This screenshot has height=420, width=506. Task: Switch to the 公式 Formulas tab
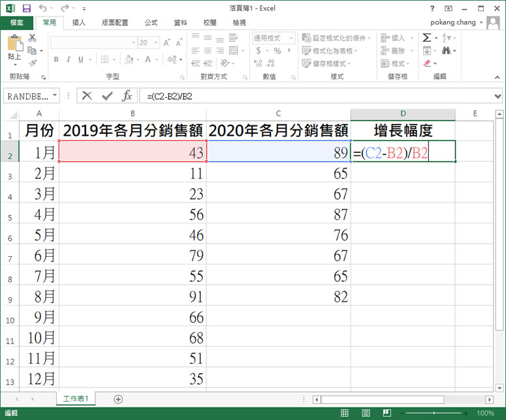(151, 23)
